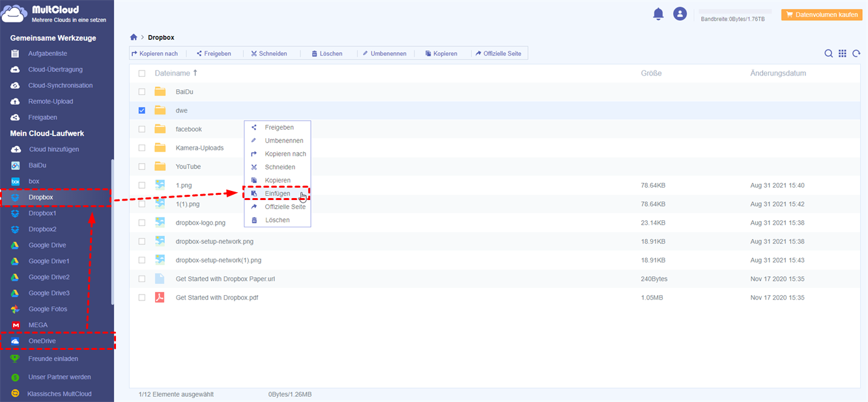868x402 pixels.
Task: Check the BaiDu folder checkbox
Action: click(142, 92)
